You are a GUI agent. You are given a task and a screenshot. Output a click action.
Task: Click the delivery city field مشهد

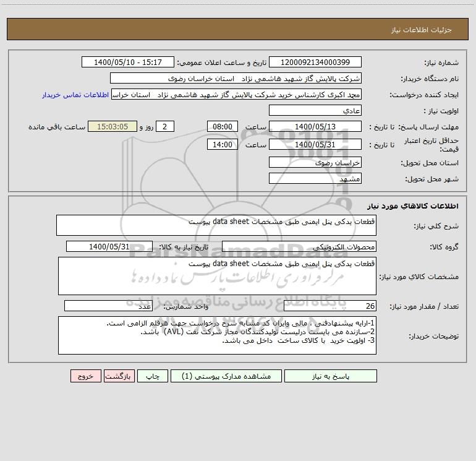pos(315,178)
